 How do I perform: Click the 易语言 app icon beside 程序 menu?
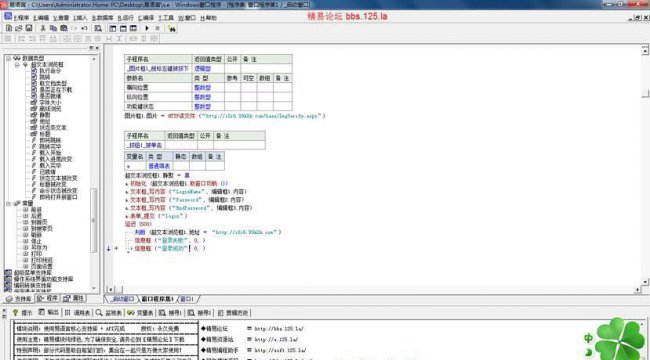point(8,16)
